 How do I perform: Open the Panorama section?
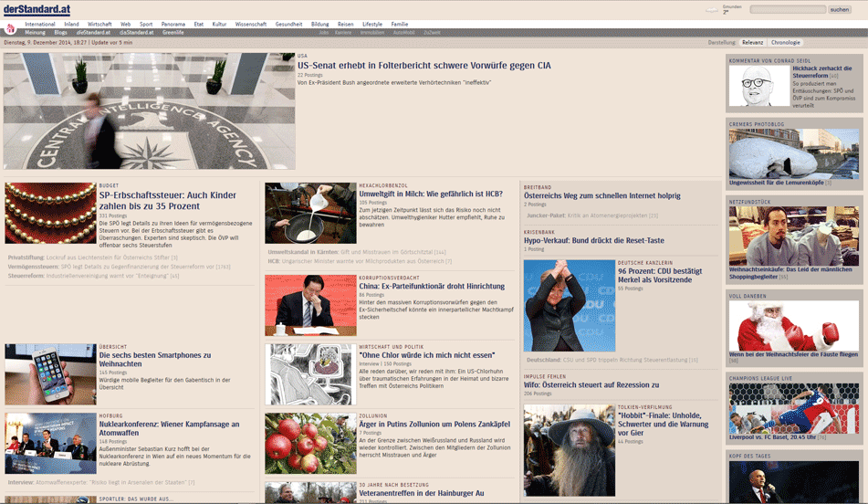tap(173, 25)
